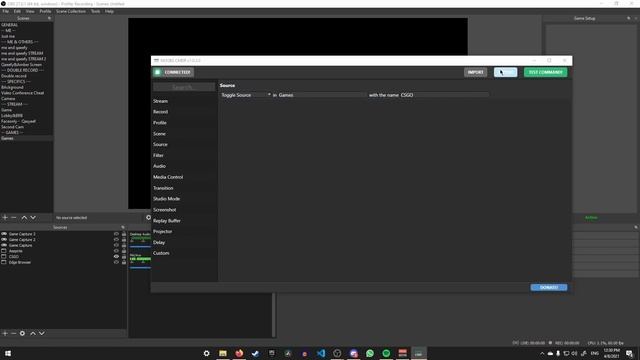Click the IMPORT button
Screen dimensions: 640x360
click(476, 72)
